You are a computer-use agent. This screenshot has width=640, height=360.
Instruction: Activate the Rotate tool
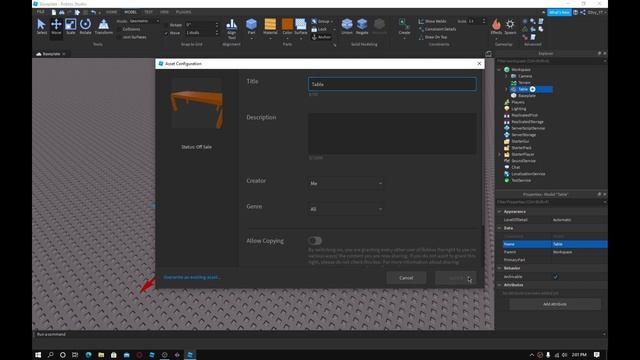point(85,27)
